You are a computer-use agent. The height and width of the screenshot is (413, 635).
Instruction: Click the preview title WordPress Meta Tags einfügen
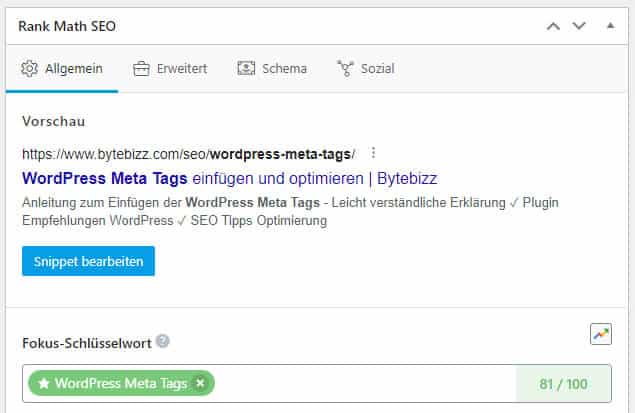click(230, 178)
